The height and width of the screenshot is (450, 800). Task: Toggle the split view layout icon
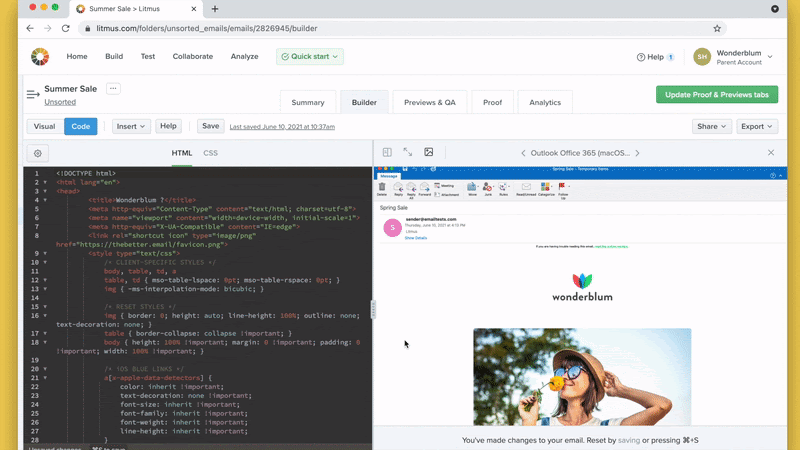pos(387,152)
